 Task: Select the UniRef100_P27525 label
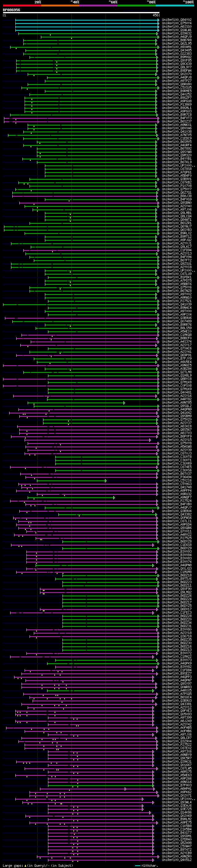point(177,538)
